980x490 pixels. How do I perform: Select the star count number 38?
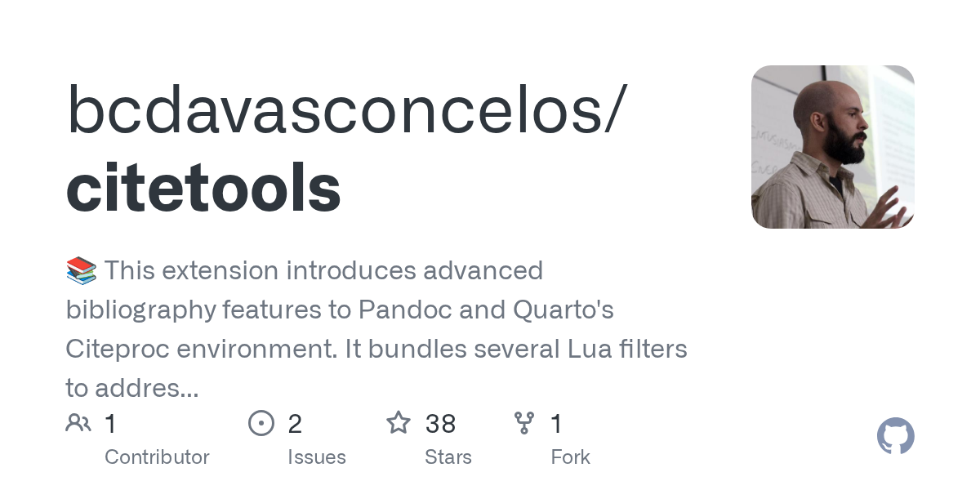point(440,424)
